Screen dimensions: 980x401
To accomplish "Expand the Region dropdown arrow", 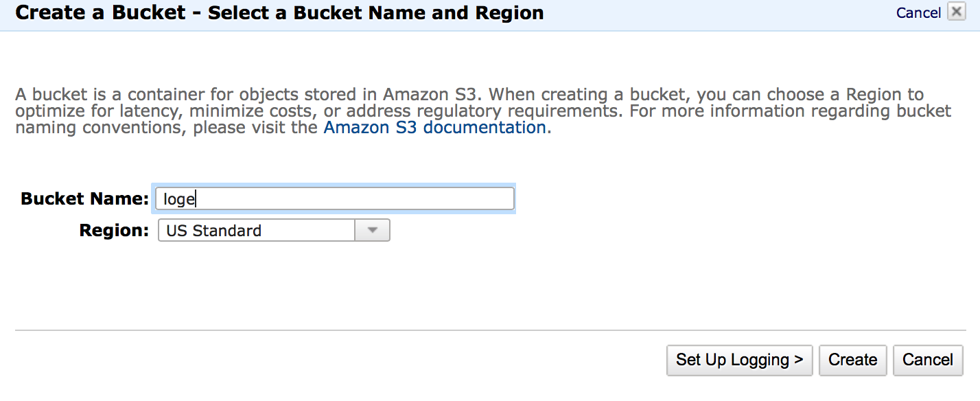I will 372,231.
